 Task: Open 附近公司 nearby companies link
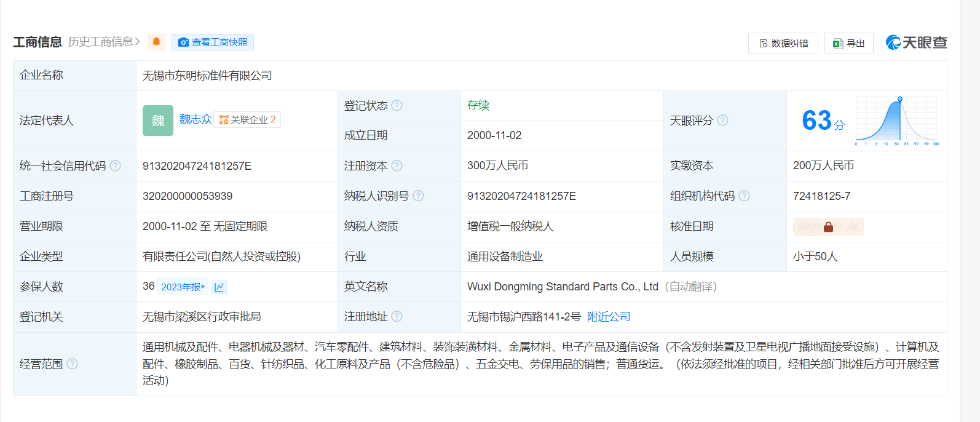click(609, 316)
